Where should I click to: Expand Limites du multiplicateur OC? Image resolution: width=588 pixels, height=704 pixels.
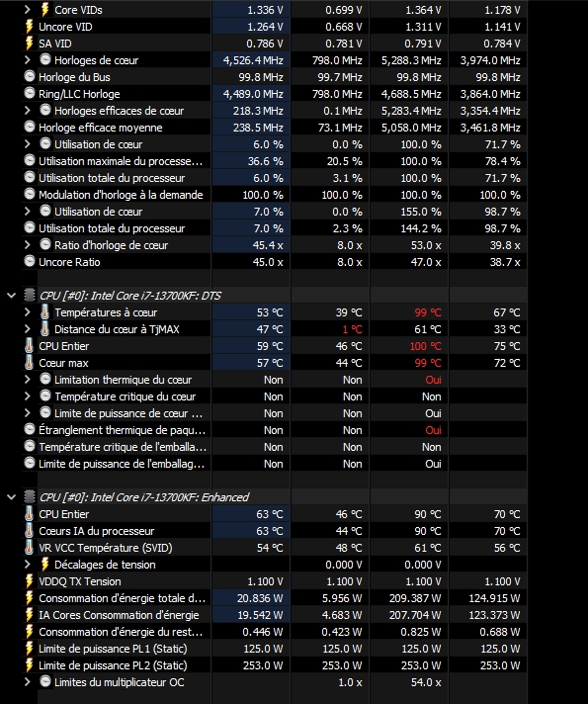point(28,681)
